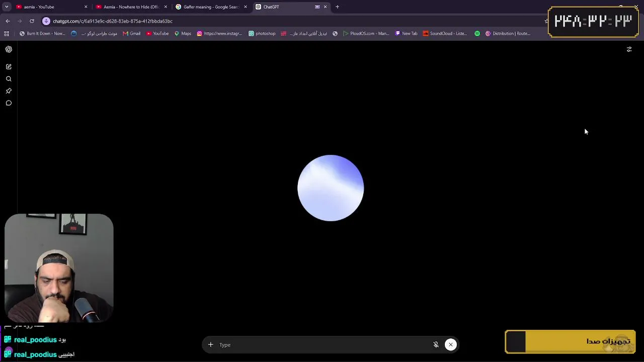644x362 pixels.
Task: Go back with the browser back arrow
Action: tap(8, 21)
